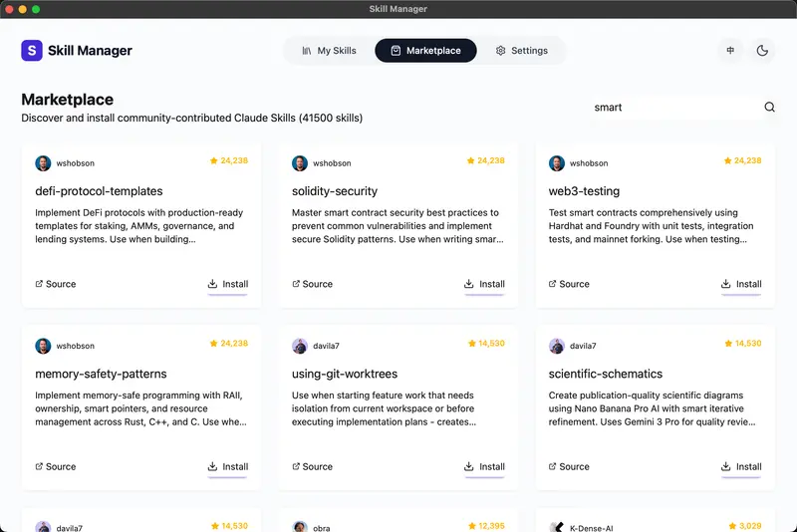The height and width of the screenshot is (532, 797).
Task: Select the Marketplace tab
Action: 425,51
